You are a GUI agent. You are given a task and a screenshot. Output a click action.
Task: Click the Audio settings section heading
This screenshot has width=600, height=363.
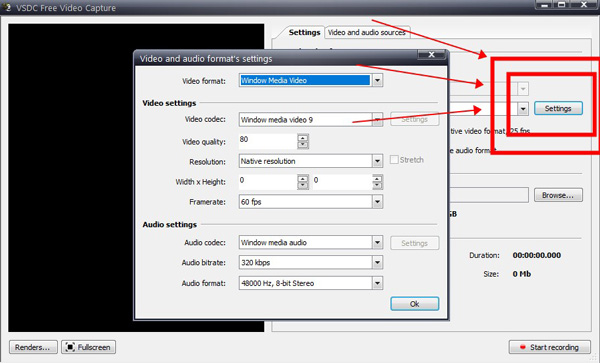170,225
